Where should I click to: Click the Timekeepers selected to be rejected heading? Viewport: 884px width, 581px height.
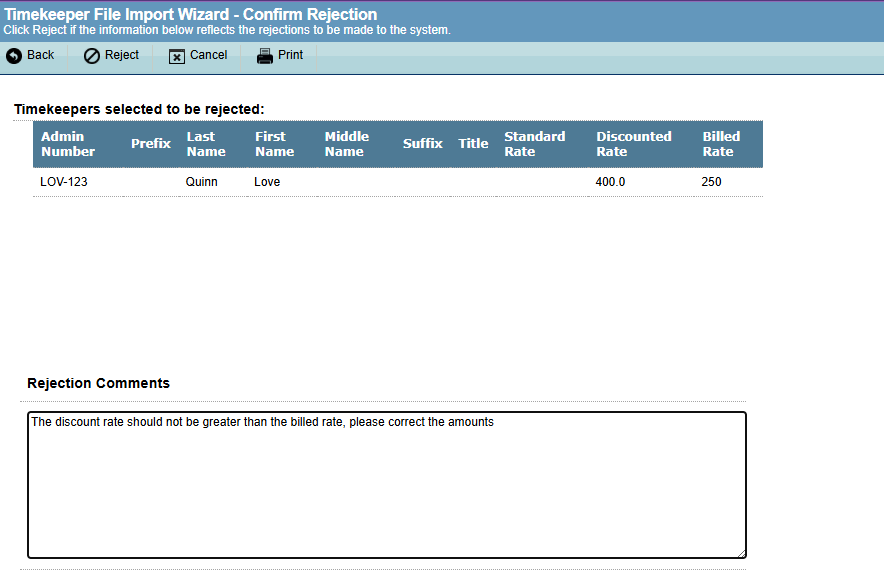coord(139,109)
